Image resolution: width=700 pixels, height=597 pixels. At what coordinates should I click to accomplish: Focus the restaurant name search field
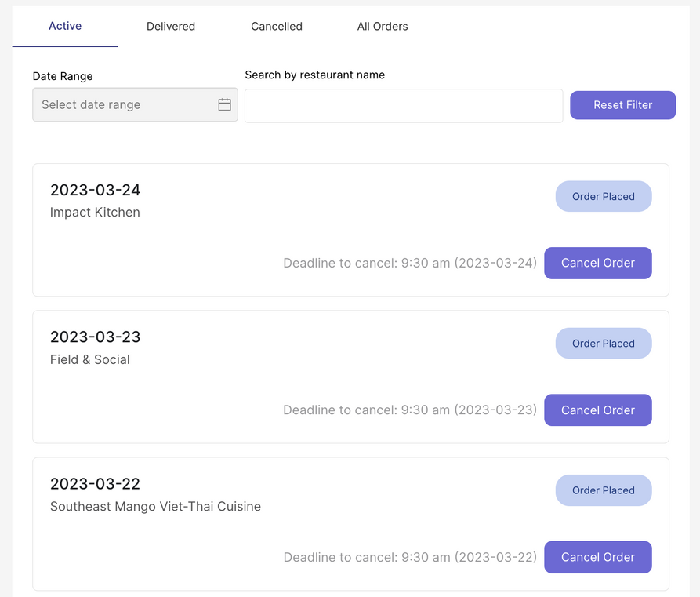click(x=404, y=106)
